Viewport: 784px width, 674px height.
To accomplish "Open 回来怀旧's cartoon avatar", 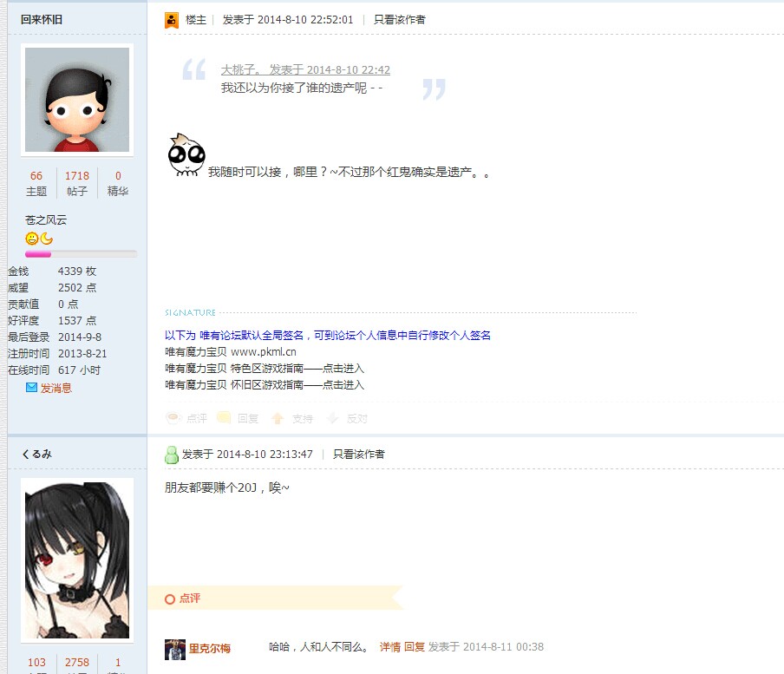I will tap(77, 100).
